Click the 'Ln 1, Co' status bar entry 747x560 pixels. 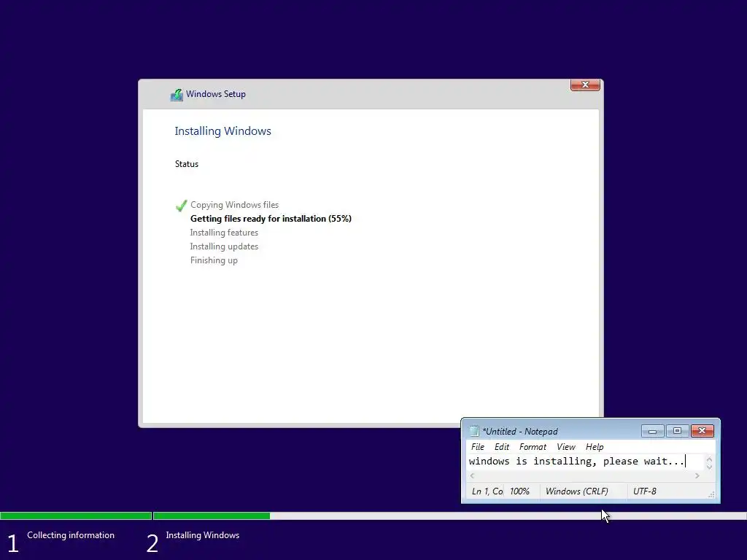coord(487,491)
